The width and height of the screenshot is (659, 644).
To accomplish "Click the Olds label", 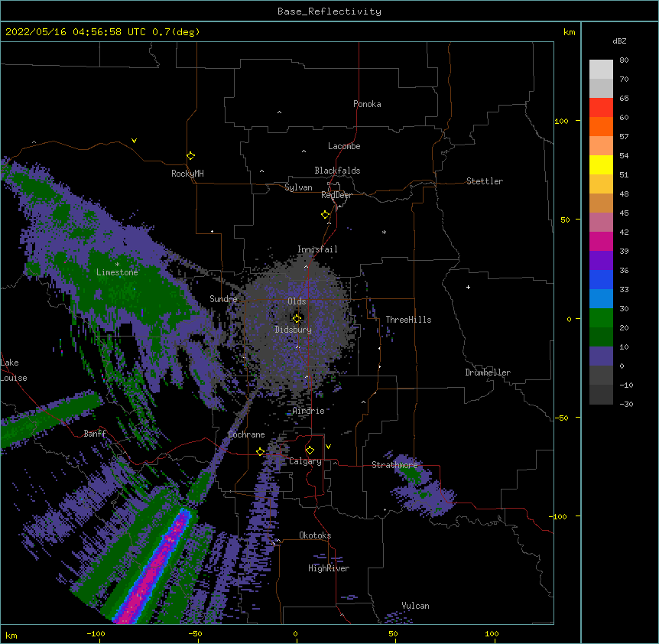I will [x=297, y=301].
